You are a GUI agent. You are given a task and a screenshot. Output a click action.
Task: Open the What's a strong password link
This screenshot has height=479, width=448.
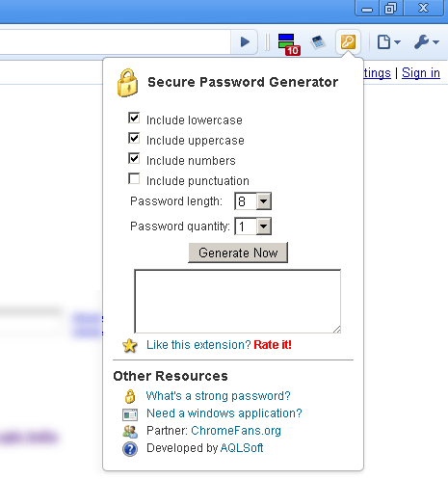tap(219, 396)
